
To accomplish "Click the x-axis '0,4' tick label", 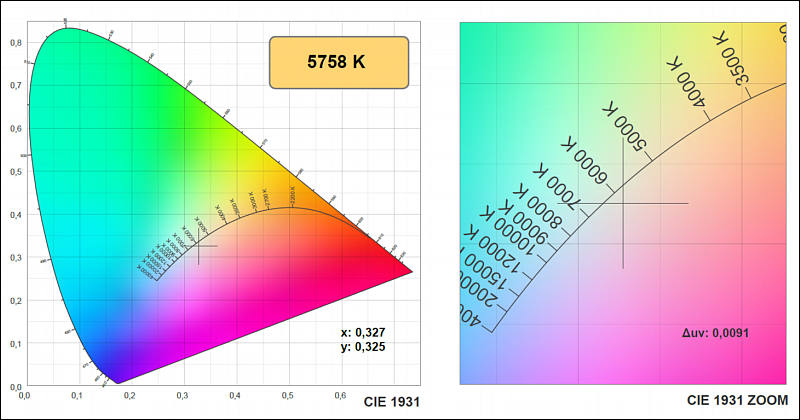I will (x=235, y=396).
